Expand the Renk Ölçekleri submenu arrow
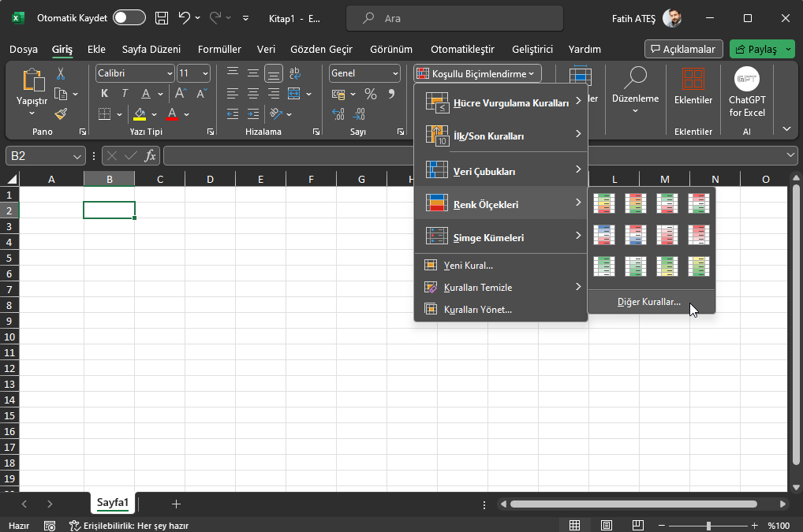Screen dimensions: 803x532 [x=578, y=203]
